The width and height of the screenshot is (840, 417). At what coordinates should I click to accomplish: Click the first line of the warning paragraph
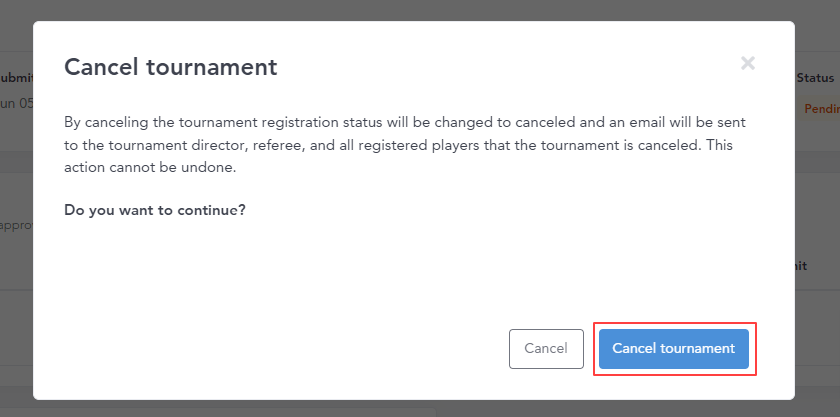coord(404,122)
